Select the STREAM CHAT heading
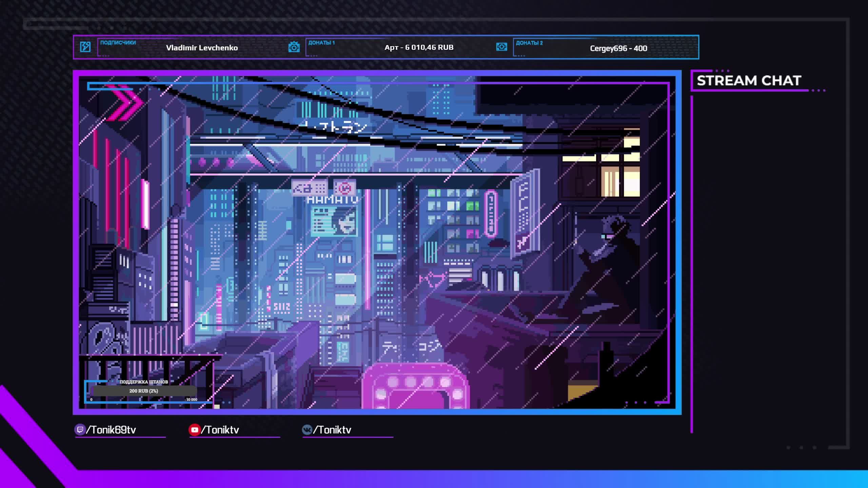Image resolution: width=868 pixels, height=488 pixels. click(749, 81)
